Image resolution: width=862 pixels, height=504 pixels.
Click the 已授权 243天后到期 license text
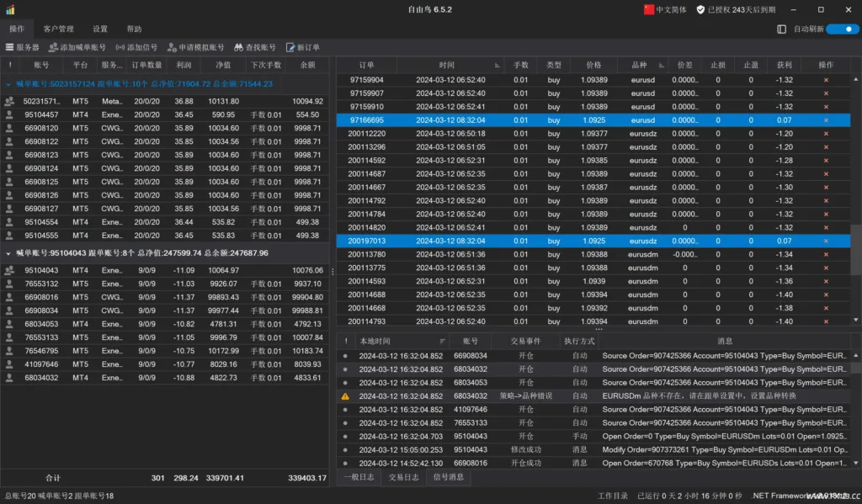pyautogui.click(x=741, y=9)
